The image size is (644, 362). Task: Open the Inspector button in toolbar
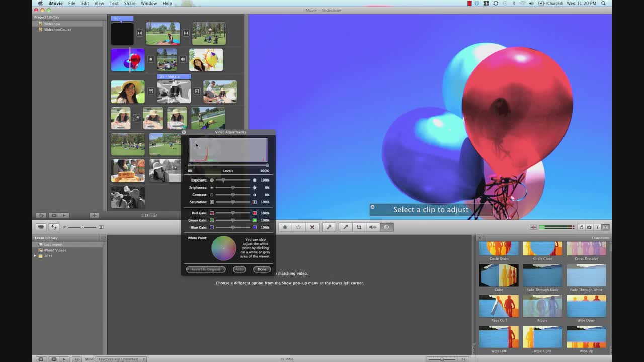click(386, 227)
